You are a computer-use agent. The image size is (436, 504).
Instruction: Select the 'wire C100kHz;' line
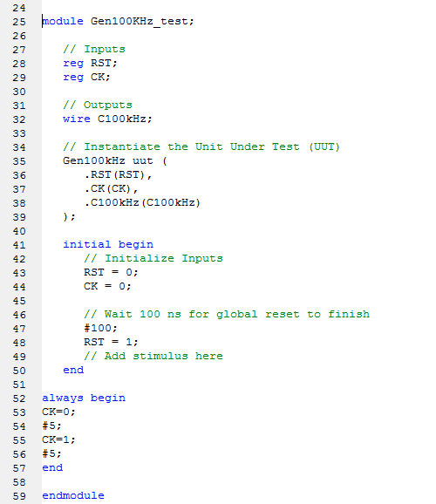click(107, 119)
